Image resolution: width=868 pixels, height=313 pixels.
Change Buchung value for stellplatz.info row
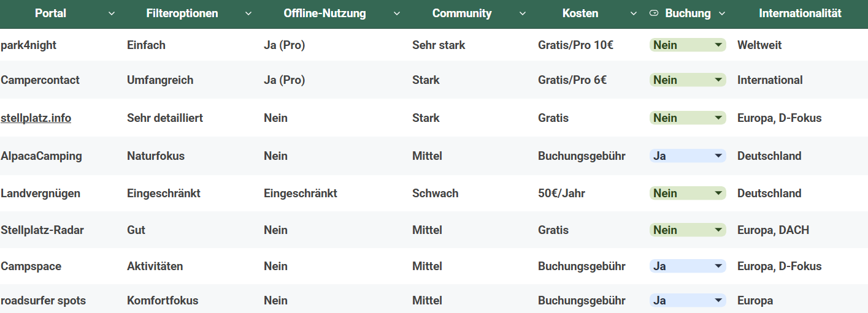click(718, 118)
